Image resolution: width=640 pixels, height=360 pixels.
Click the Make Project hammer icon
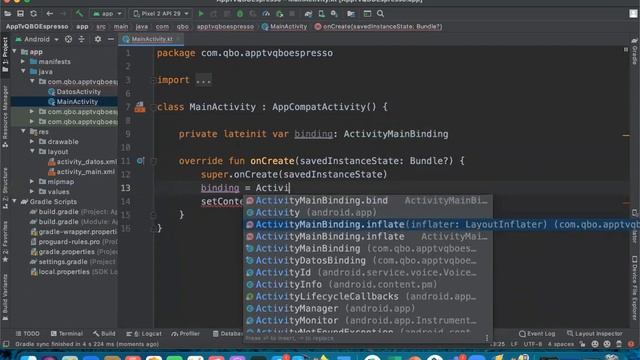[79, 13]
